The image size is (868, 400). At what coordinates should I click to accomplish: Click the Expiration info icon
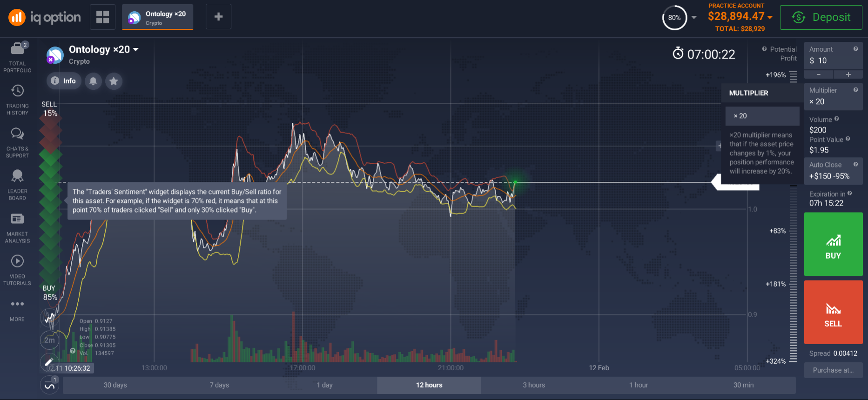point(849,193)
